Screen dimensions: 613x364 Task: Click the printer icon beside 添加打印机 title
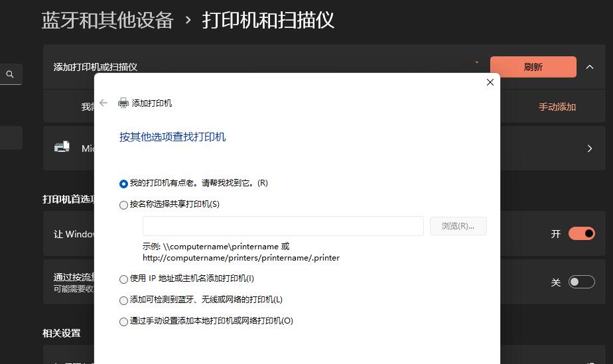pos(123,103)
